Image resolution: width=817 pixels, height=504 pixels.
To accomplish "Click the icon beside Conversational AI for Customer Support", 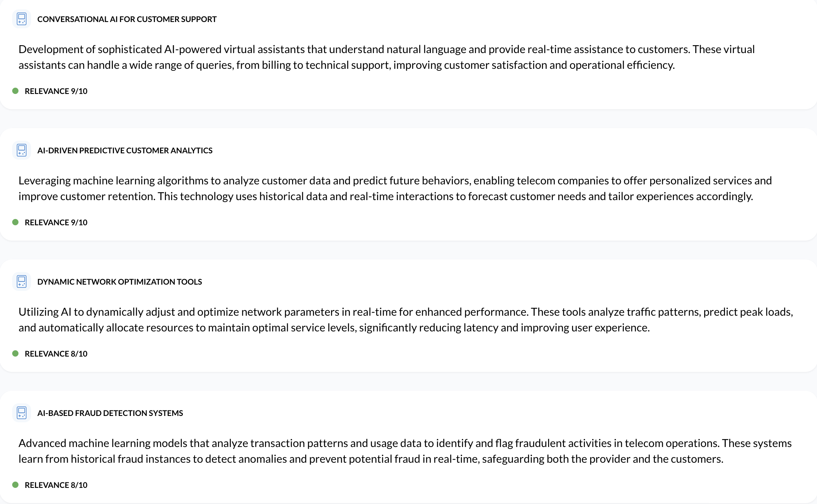I will tap(22, 19).
